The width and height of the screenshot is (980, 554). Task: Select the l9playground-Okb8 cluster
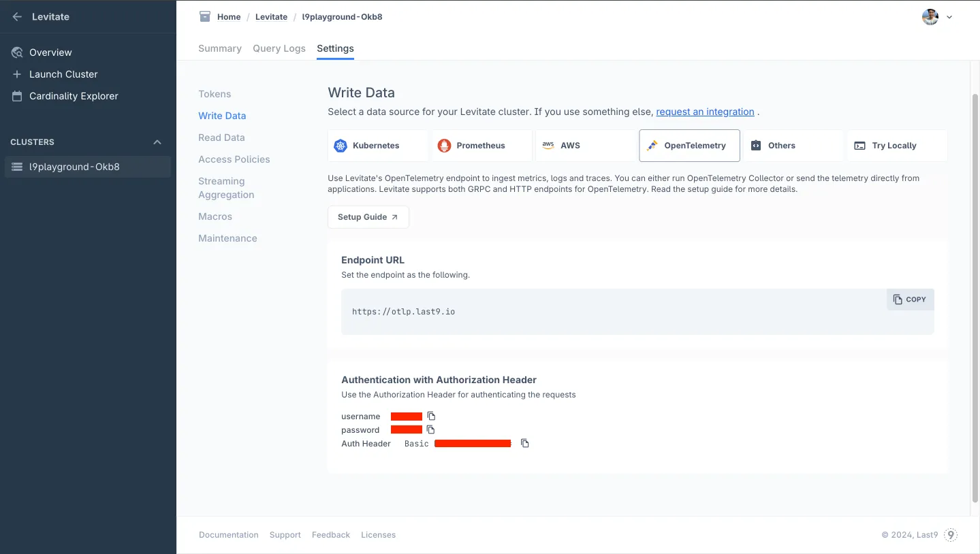point(74,167)
